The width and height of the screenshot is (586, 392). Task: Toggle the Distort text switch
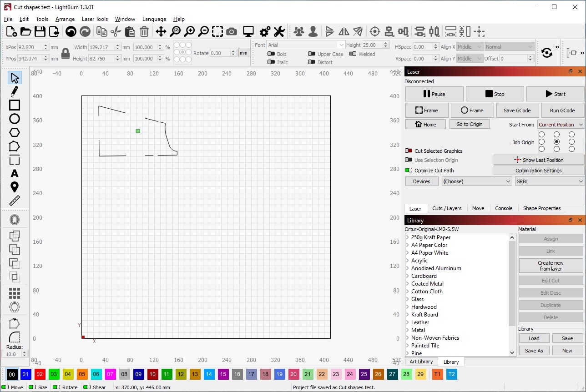[312, 62]
